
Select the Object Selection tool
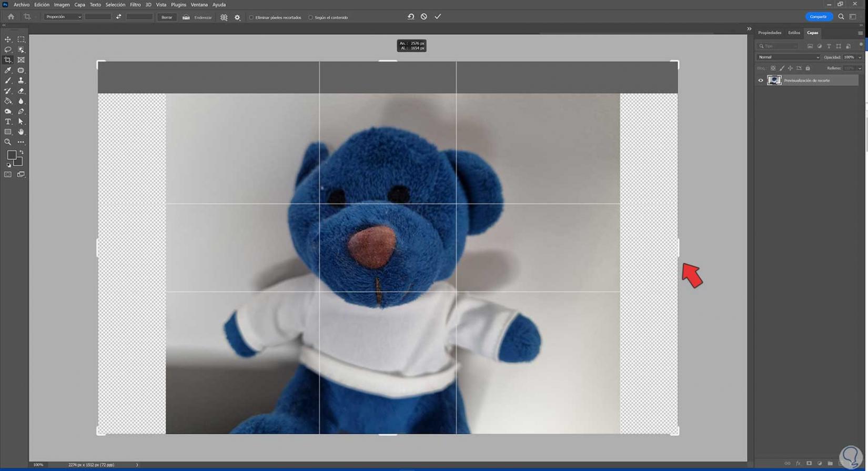(21, 49)
